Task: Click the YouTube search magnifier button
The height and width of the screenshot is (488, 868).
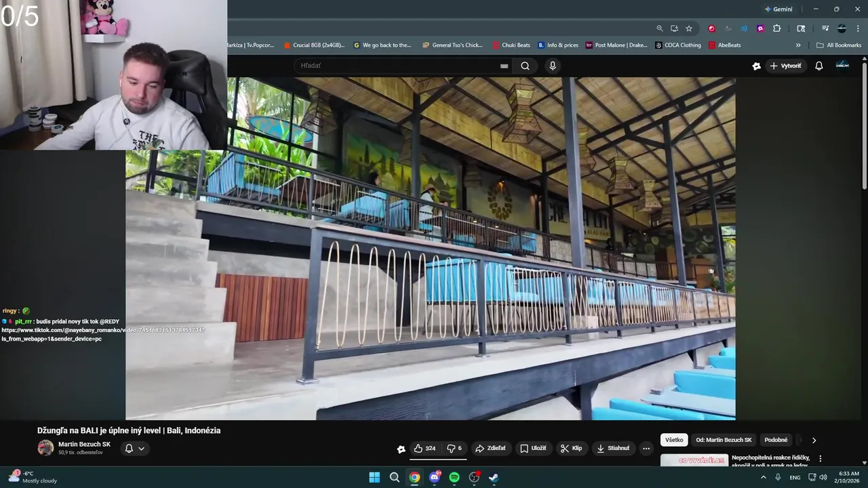Action: [x=525, y=66]
